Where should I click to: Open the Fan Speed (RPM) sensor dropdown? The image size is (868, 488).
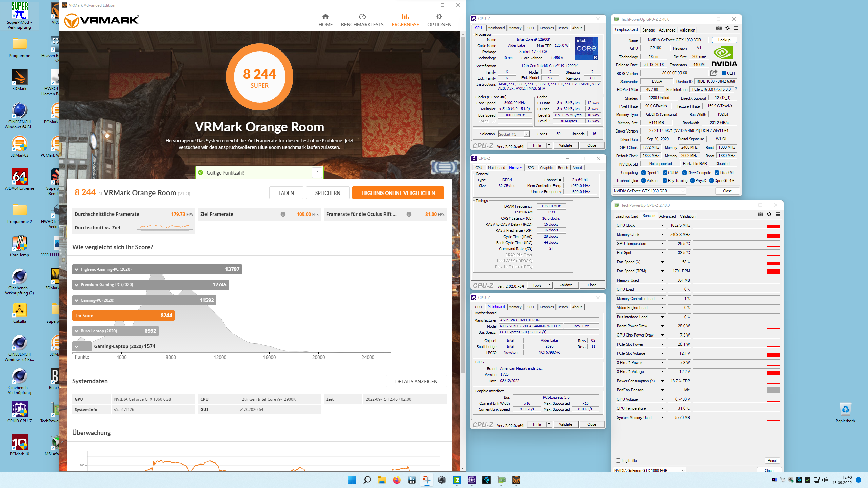click(662, 271)
